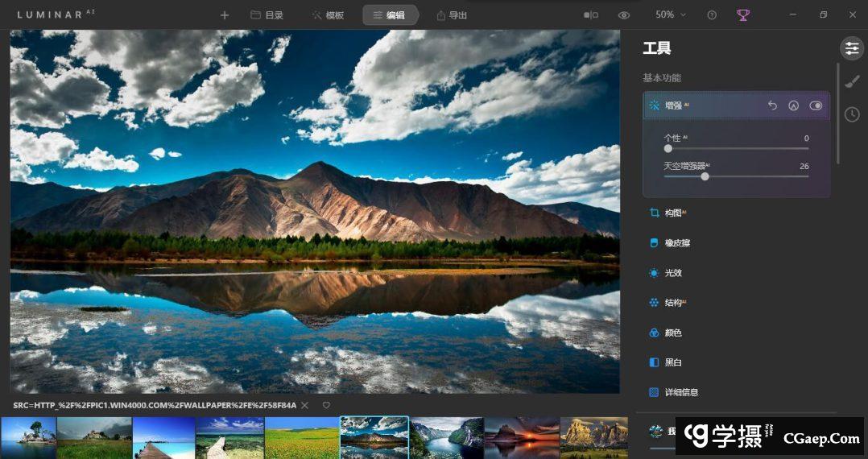Reset the Enhance tool with undo arrow
868x459 pixels.
coord(772,105)
